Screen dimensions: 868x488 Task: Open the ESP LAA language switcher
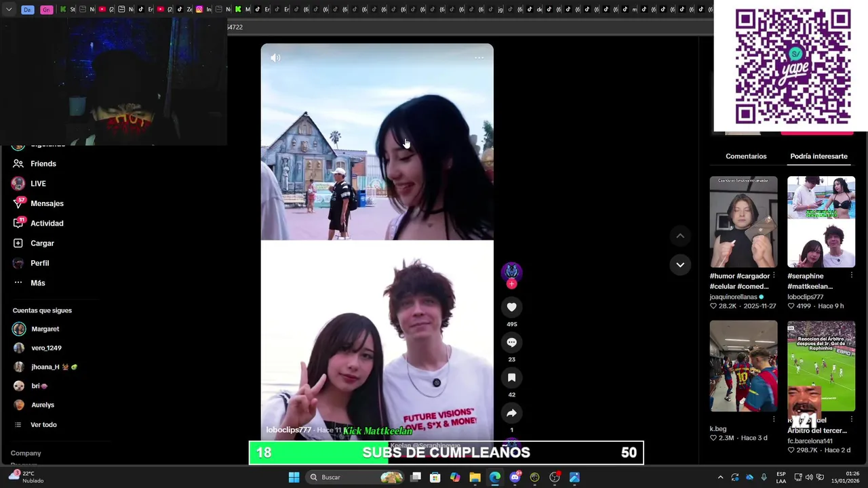click(x=781, y=477)
